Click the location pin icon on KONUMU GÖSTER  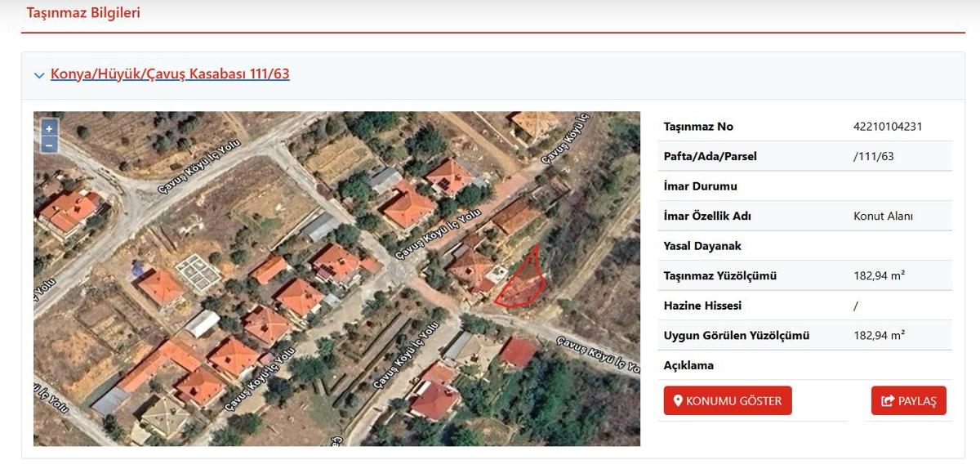(x=677, y=401)
